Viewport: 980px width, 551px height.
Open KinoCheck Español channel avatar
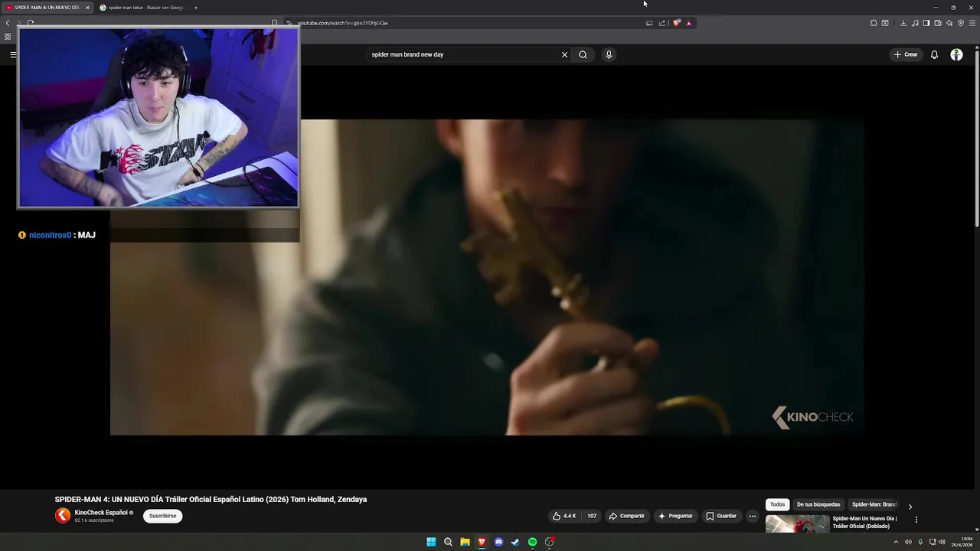click(63, 516)
